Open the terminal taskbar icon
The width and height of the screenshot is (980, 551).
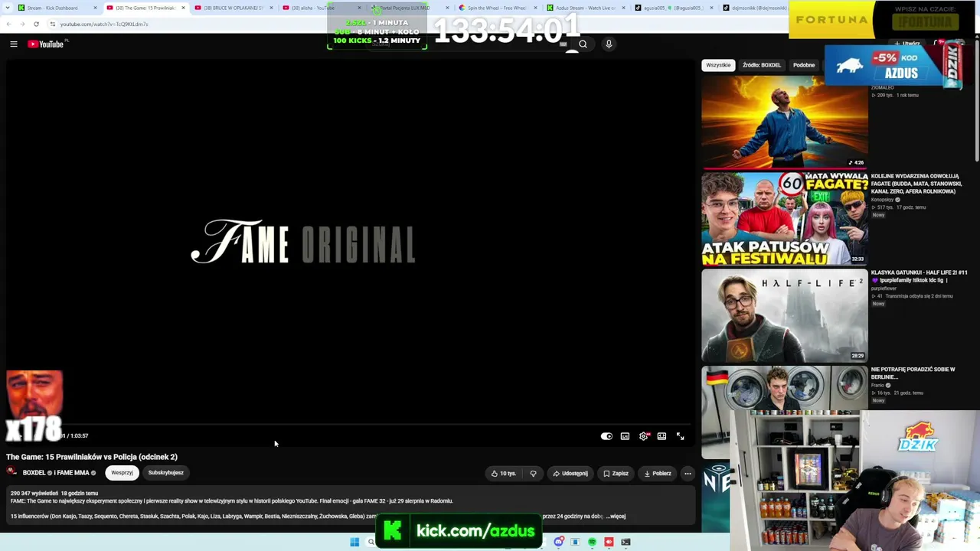[626, 542]
